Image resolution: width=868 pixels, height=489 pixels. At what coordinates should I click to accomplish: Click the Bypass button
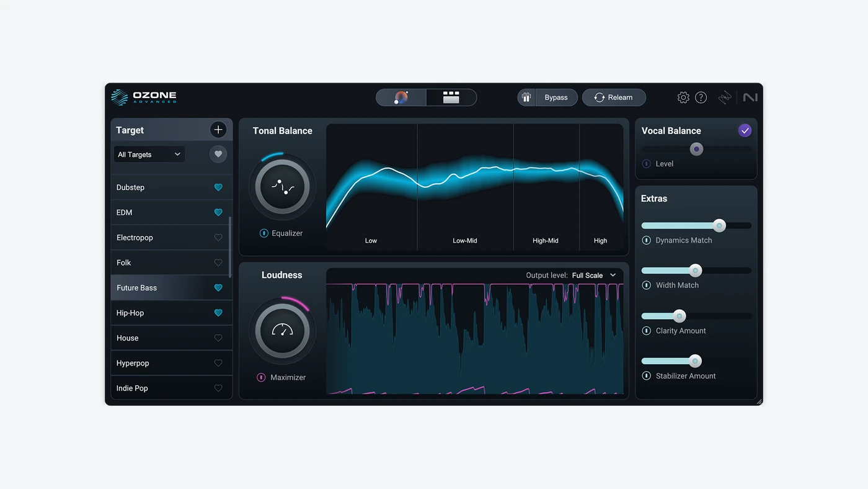pos(556,97)
